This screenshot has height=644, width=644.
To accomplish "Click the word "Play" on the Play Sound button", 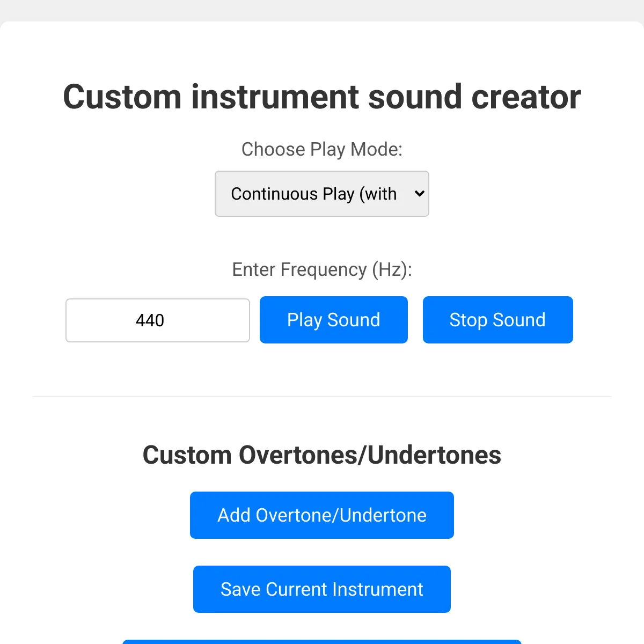I will [x=304, y=320].
